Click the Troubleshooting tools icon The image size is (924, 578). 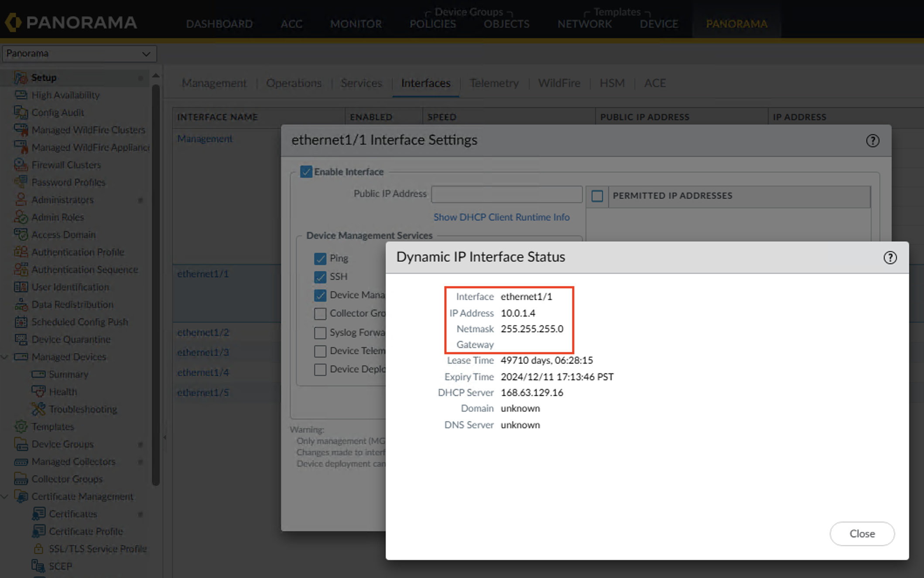[x=38, y=409]
